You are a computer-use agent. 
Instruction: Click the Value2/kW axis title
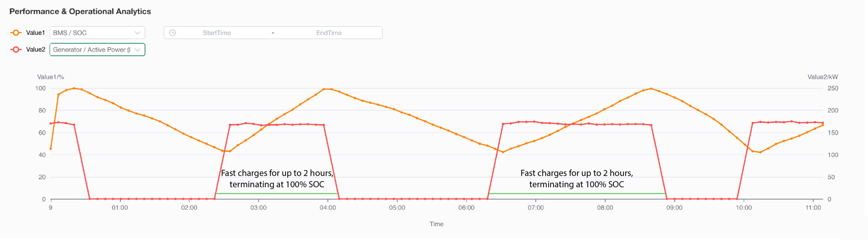(x=822, y=77)
